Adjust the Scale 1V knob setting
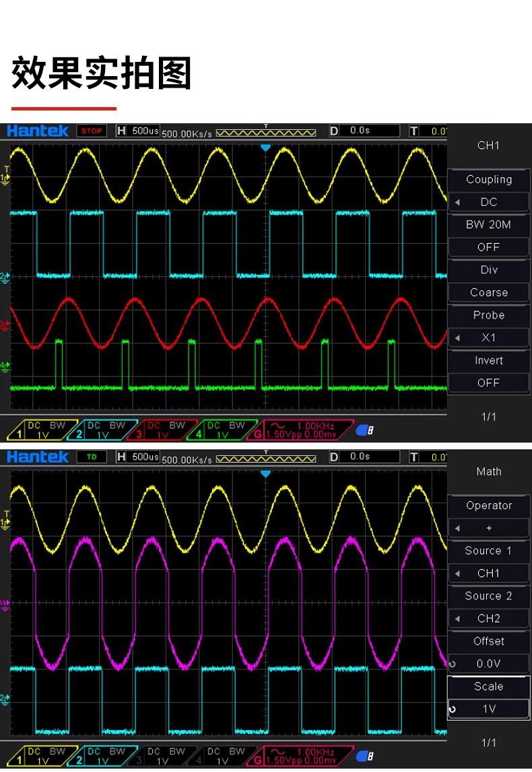This screenshot has width=532, height=772. coord(489,709)
